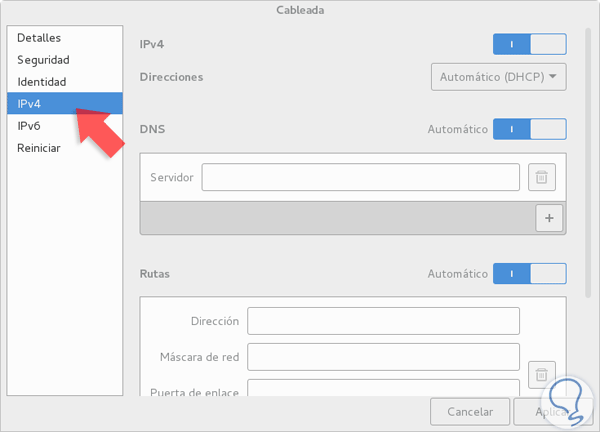Go to the IPv6 settings

point(28,126)
